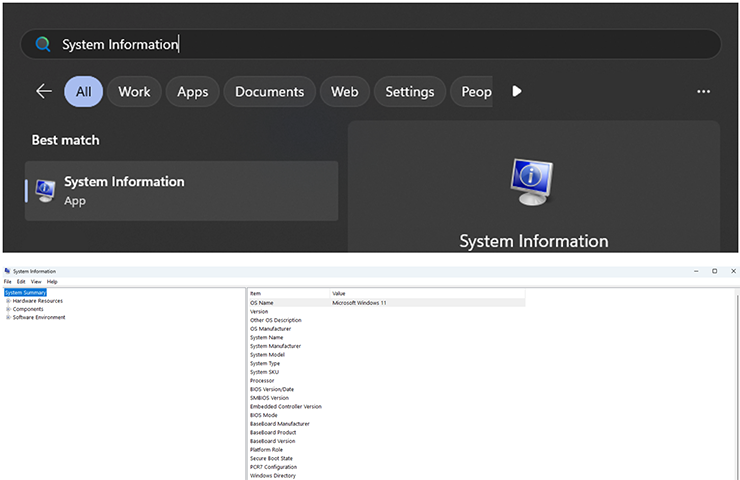Viewport: 740px width, 480px height.
Task: Click the Microsoft Windows 11 value
Action: (x=359, y=303)
